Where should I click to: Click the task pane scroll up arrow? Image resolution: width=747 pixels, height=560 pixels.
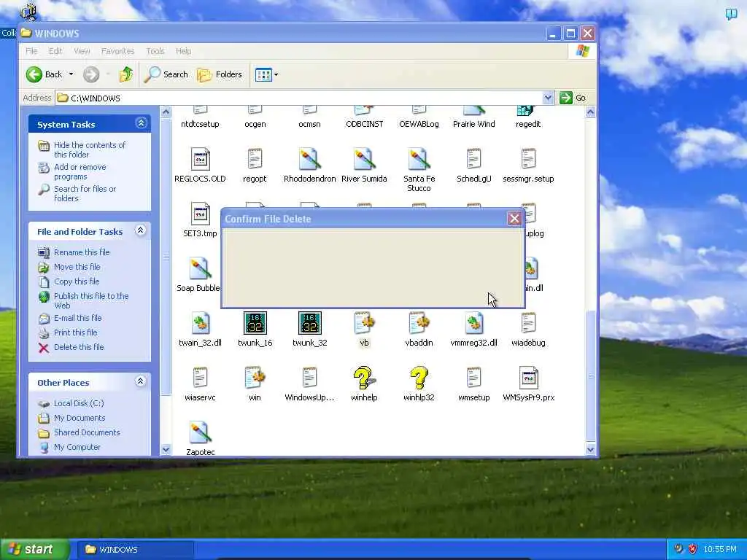point(166,112)
